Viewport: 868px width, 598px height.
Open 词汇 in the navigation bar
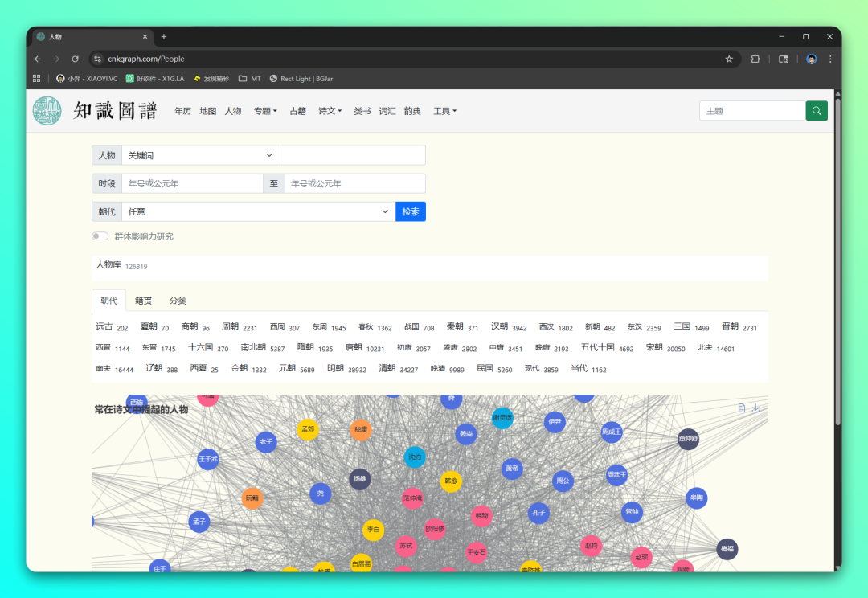click(x=387, y=111)
